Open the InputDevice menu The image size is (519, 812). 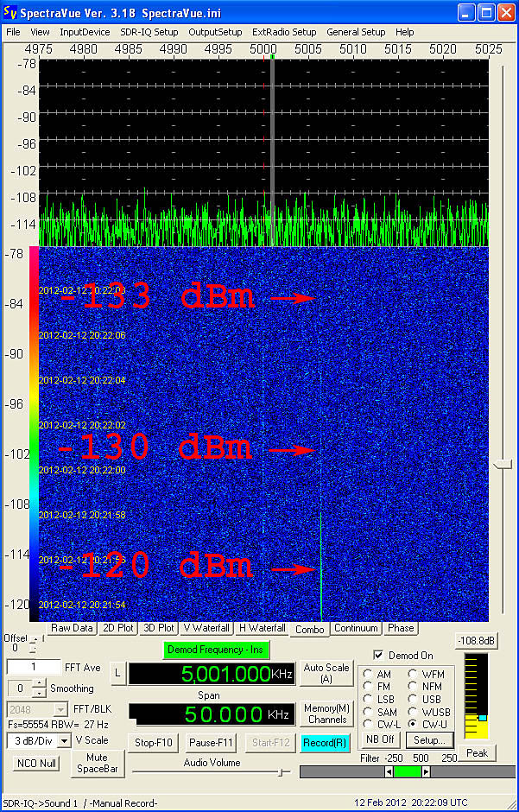coord(85,32)
